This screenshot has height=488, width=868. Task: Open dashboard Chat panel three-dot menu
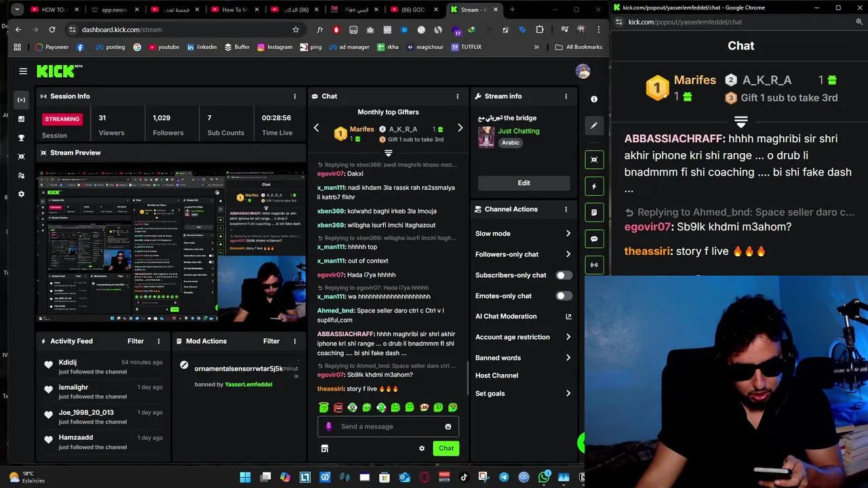pos(457,96)
